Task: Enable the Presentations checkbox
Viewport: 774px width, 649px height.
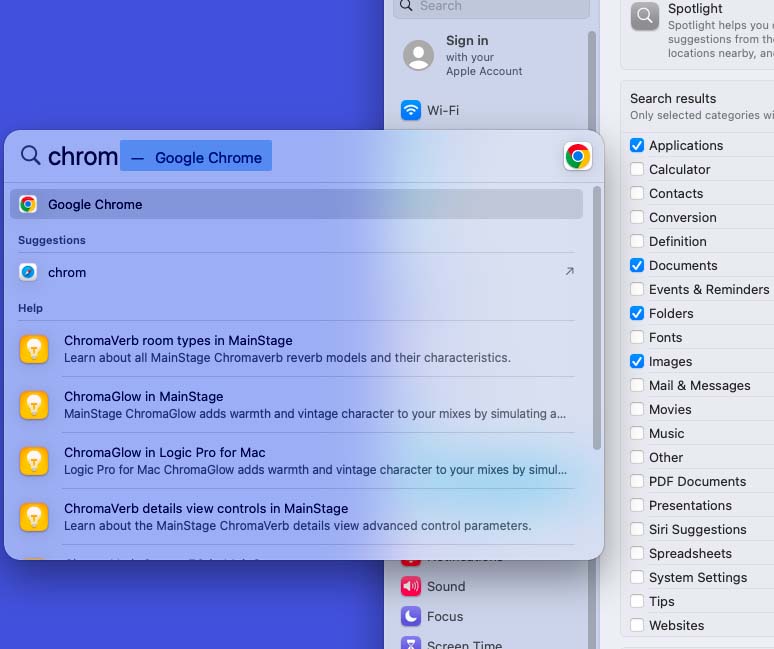Action: [637, 505]
